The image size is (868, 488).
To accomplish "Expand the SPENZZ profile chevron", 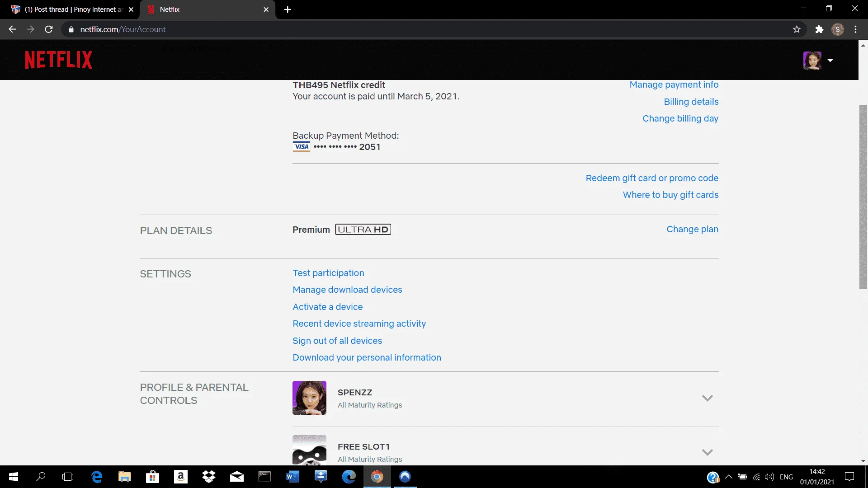I will point(707,398).
